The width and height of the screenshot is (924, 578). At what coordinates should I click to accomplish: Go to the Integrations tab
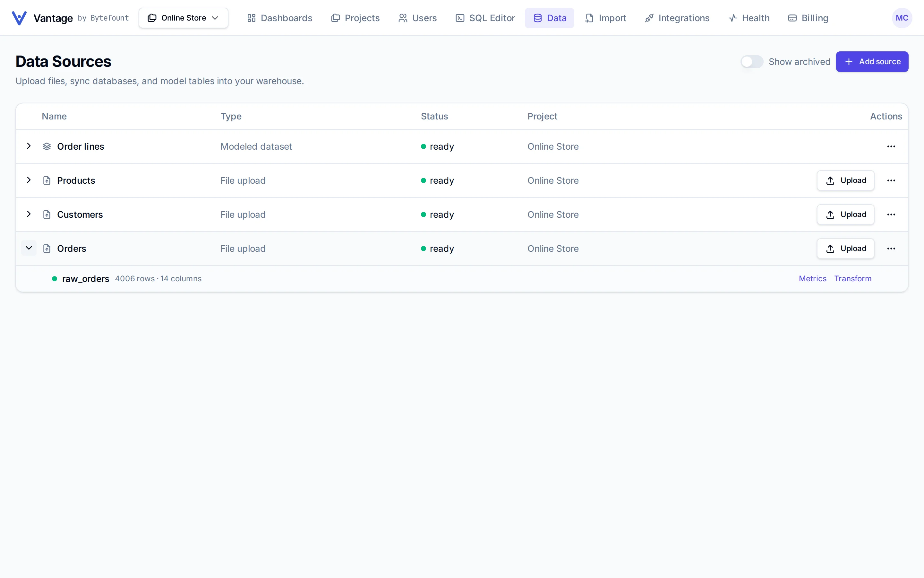677,18
